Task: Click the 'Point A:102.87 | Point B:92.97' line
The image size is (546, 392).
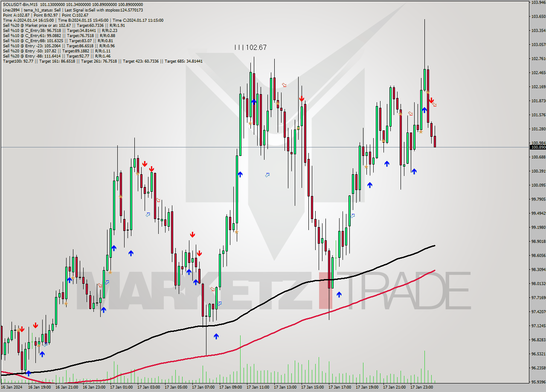Action: pos(45,15)
